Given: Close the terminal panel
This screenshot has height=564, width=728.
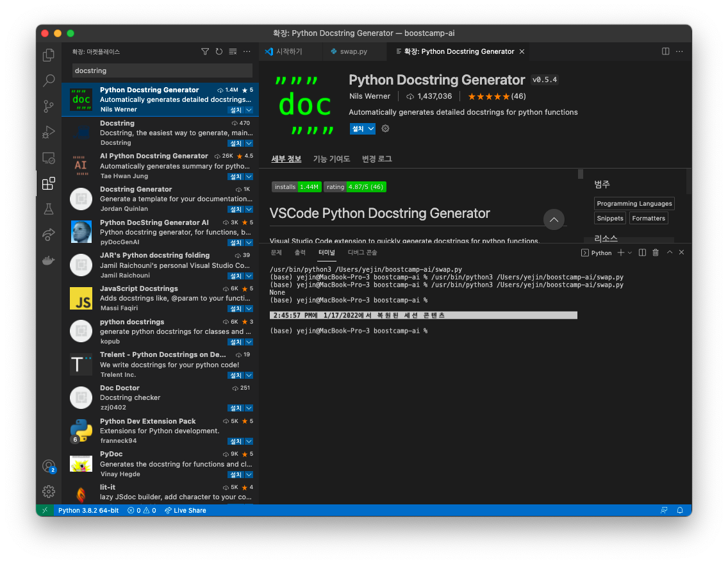Looking at the screenshot, I should (x=682, y=253).
